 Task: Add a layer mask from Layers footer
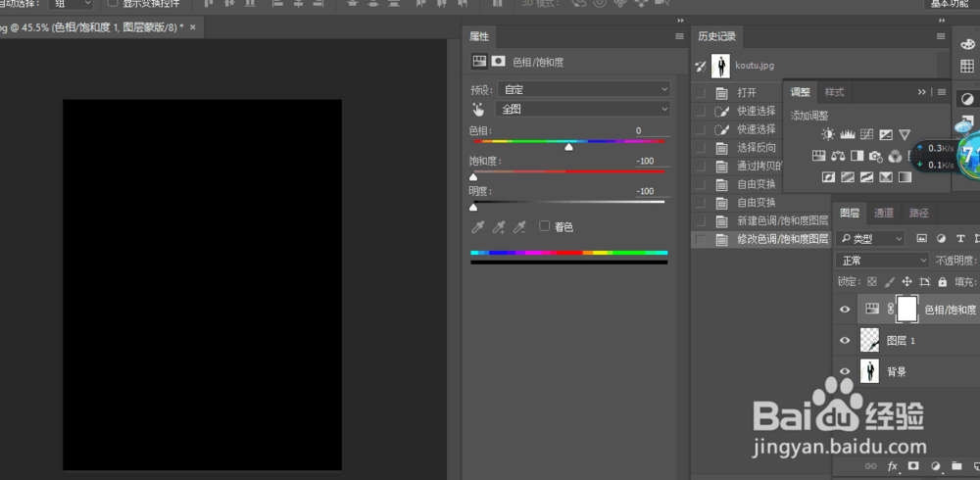tap(913, 465)
